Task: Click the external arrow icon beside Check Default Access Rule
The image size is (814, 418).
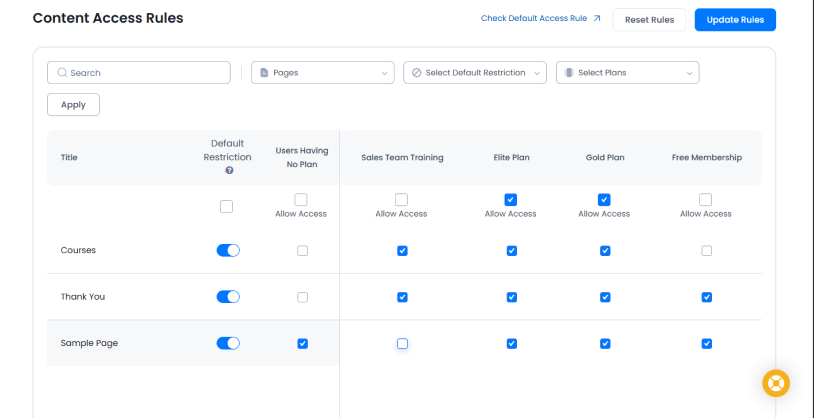Action: (596, 18)
